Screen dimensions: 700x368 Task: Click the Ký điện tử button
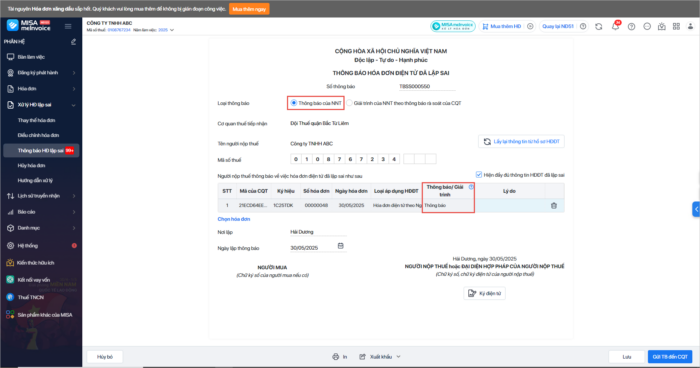click(x=484, y=293)
